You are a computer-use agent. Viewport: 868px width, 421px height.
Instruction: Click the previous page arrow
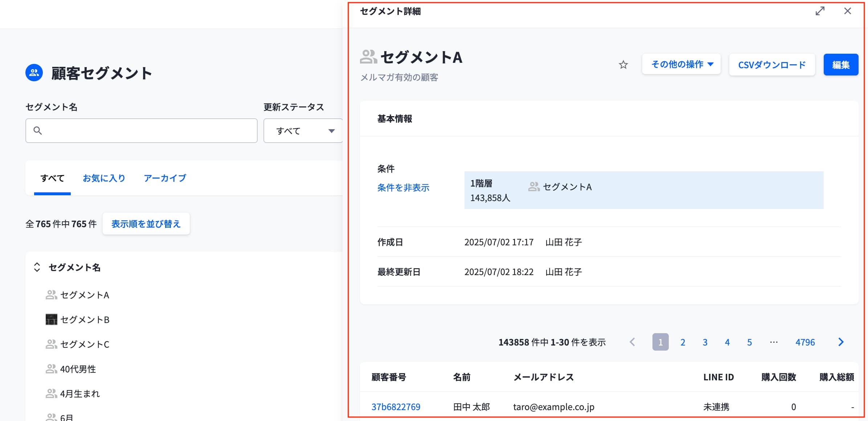click(632, 342)
